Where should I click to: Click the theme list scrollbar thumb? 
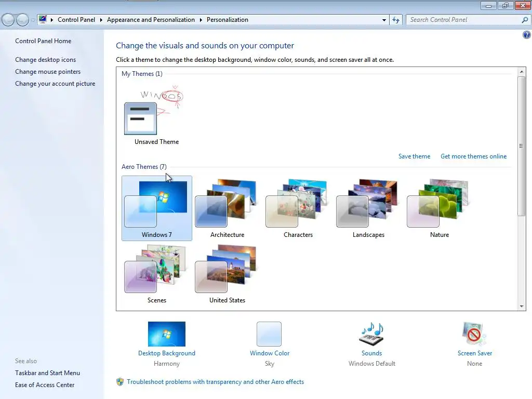click(x=522, y=146)
